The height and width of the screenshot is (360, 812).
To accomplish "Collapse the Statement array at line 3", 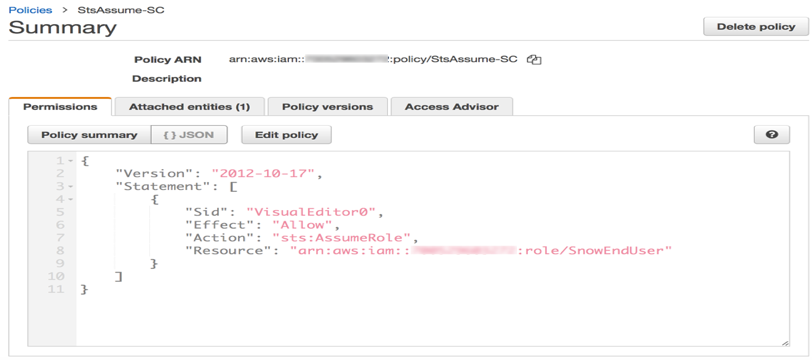I will coord(72,186).
